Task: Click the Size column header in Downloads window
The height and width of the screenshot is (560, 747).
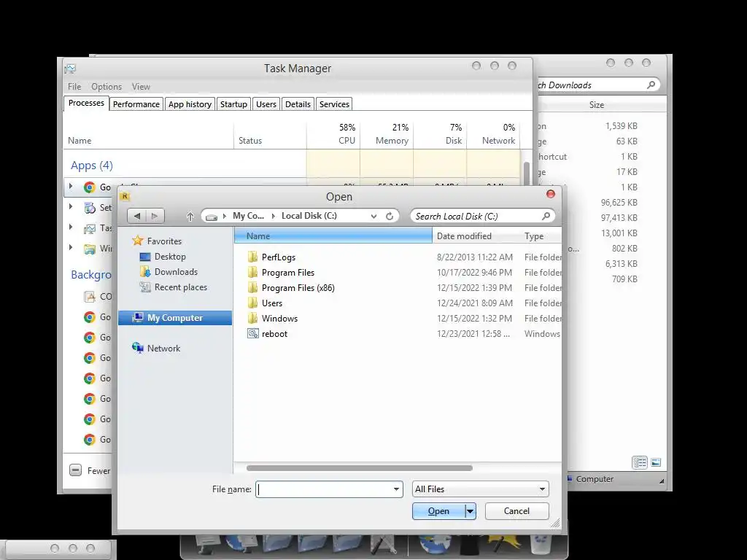Action: 597,105
